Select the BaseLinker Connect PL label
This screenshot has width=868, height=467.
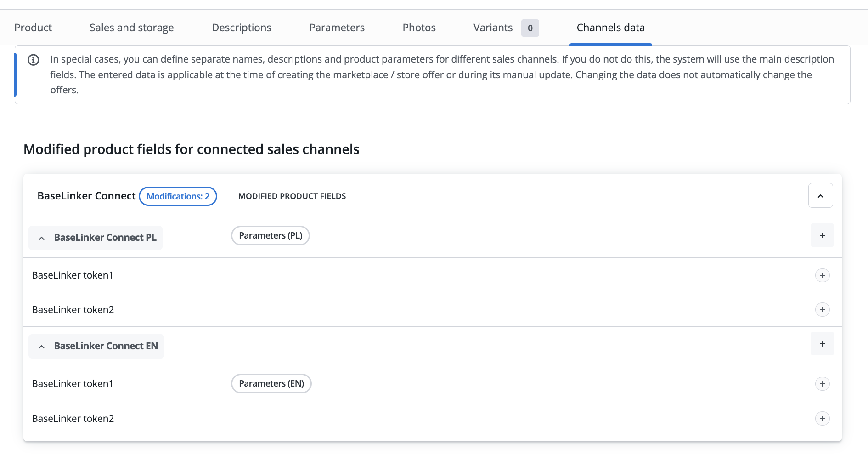point(105,238)
